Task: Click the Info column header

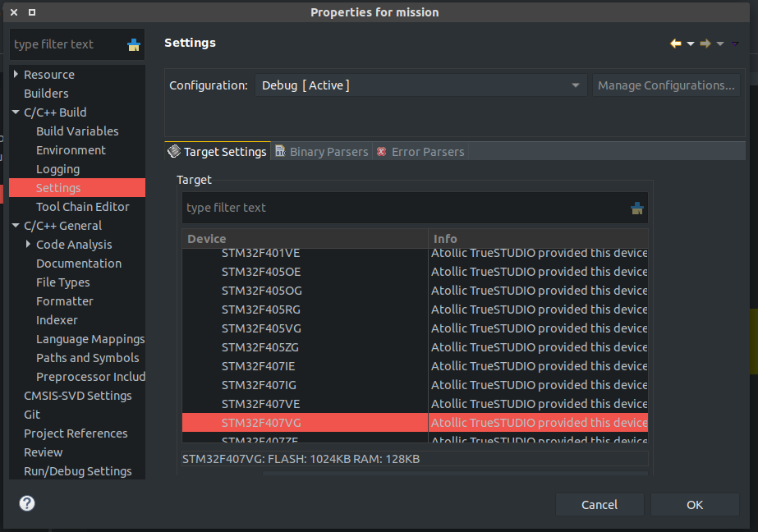Action: click(x=538, y=239)
